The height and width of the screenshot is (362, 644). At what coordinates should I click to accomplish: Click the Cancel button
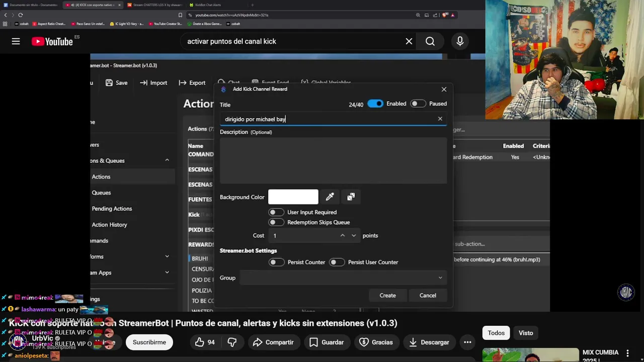pos(428,295)
